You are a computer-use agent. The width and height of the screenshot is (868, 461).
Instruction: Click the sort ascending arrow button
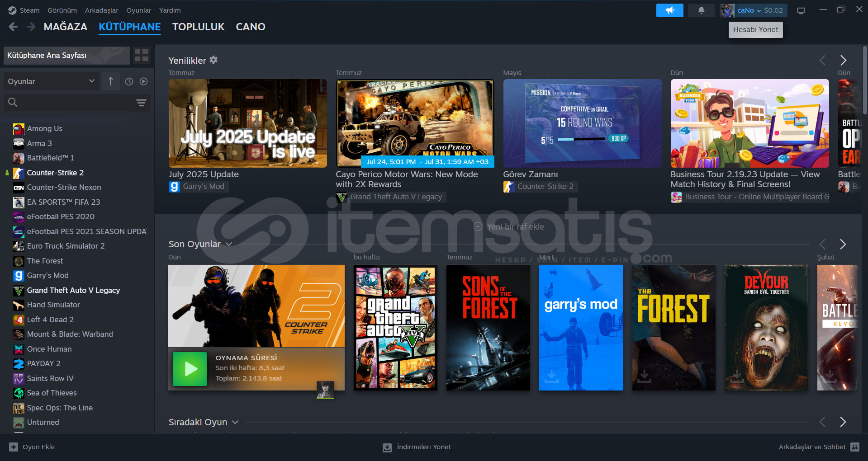pos(111,81)
